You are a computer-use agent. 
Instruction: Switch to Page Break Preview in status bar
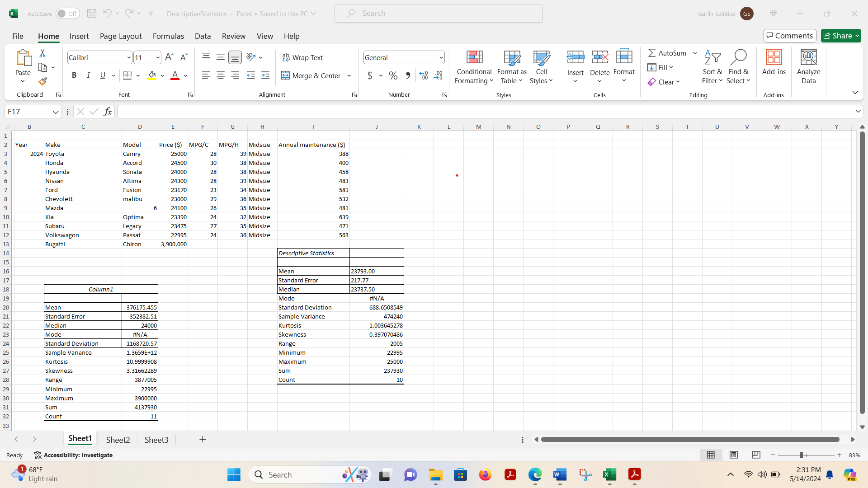756,455
